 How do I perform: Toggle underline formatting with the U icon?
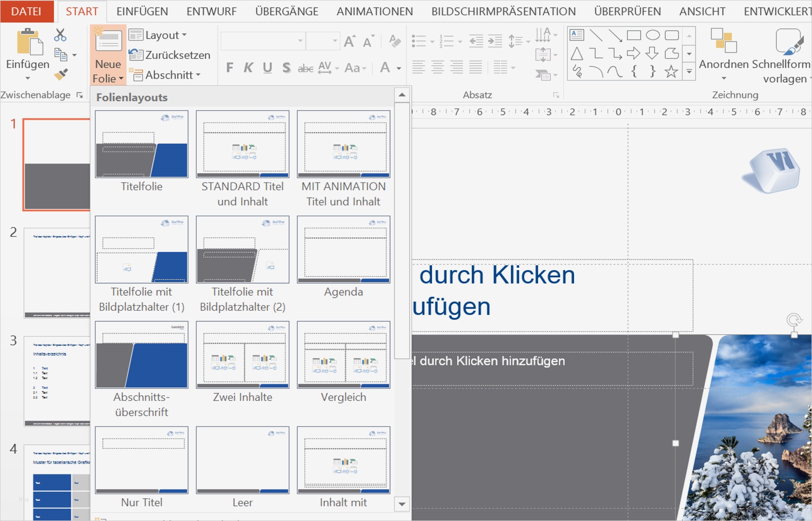click(267, 68)
